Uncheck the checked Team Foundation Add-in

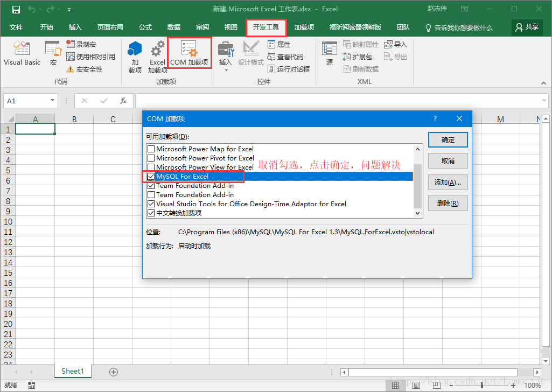click(151, 185)
